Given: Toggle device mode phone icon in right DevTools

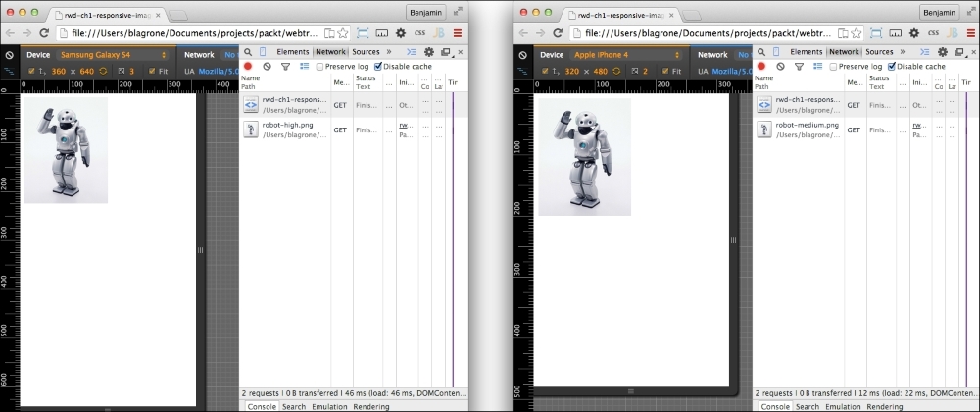Looking at the screenshot, I should click(x=776, y=52).
